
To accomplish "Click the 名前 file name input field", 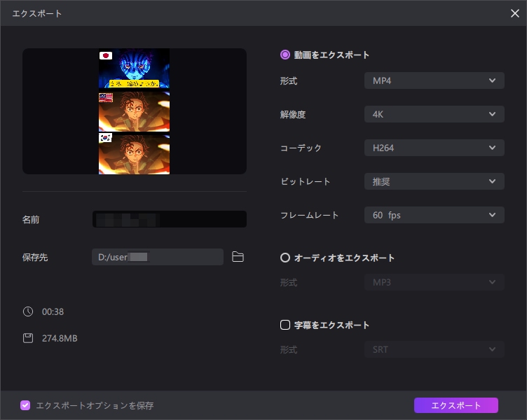I will [170, 219].
